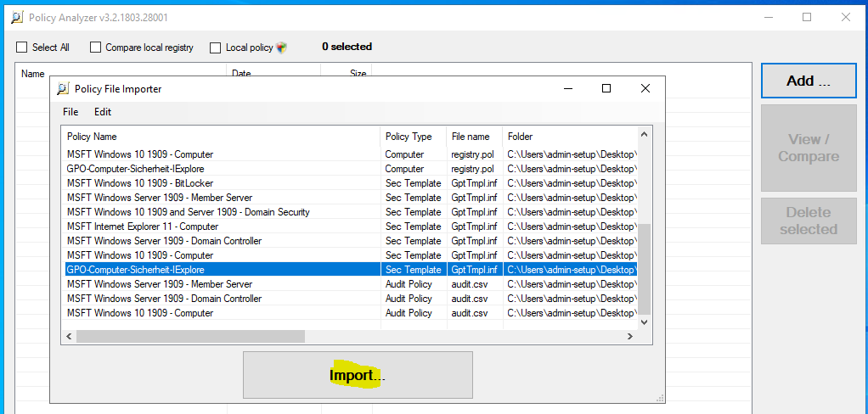Select MSFT Windows 10 1909 and Server 1909 - Domain Security

click(x=350, y=212)
